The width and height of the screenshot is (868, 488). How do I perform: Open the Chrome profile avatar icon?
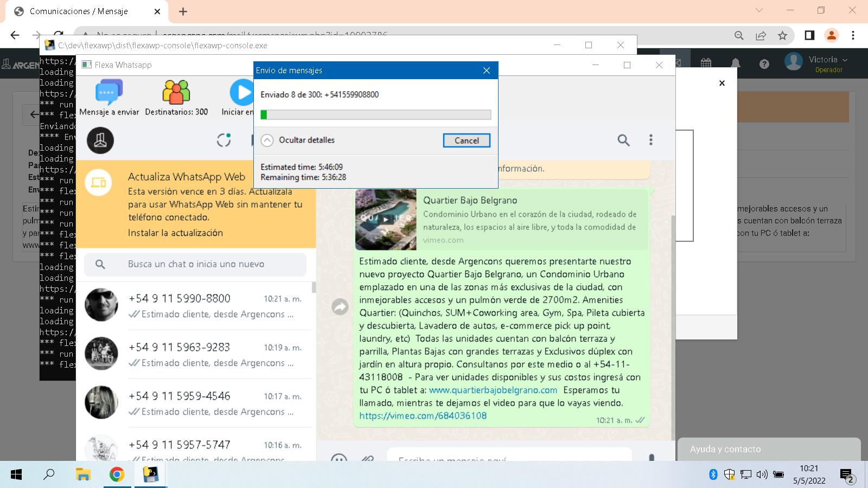(831, 35)
